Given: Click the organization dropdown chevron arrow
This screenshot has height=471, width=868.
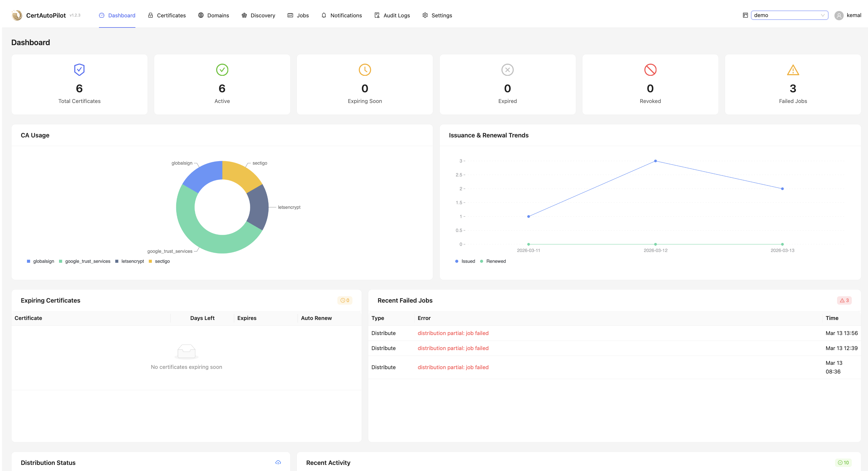Looking at the screenshot, I should [x=823, y=15].
